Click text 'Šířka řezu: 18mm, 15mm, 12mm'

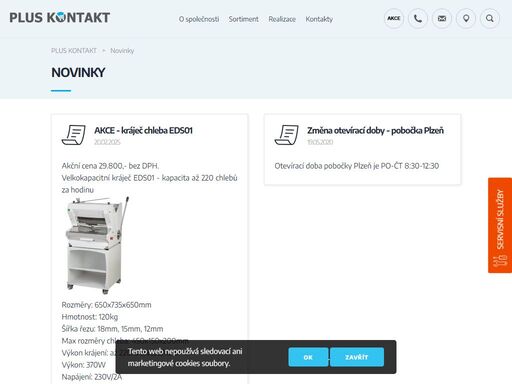tap(112, 329)
